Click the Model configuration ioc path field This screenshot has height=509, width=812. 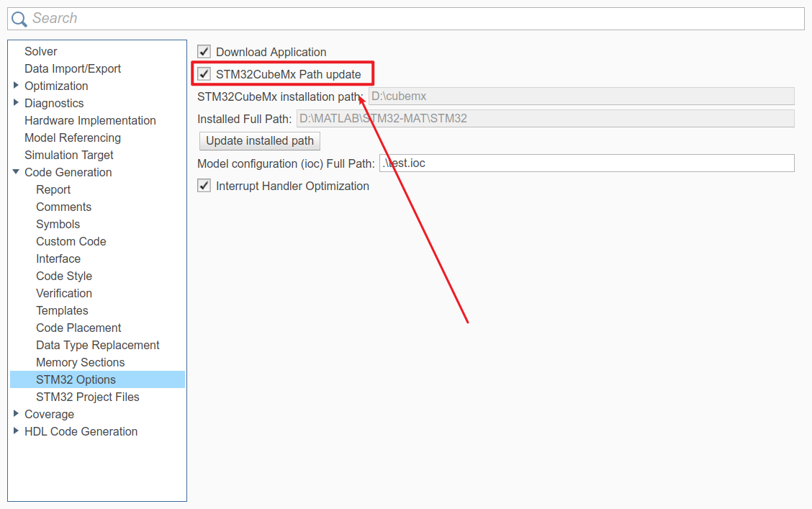(x=587, y=163)
